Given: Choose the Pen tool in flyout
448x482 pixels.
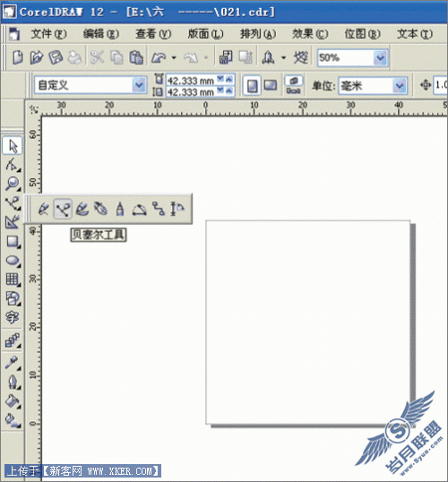Looking at the screenshot, I should click(x=101, y=209).
